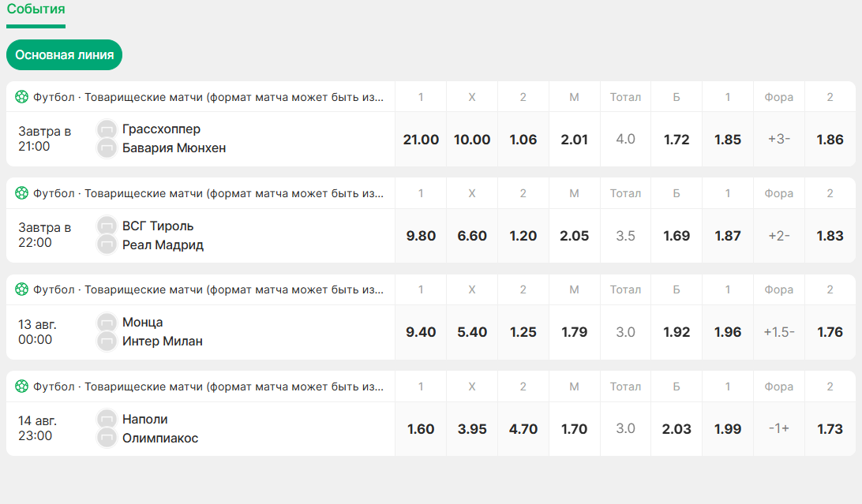Select handicap 1 odds 1.96
The height and width of the screenshot is (504, 862).
[727, 332]
